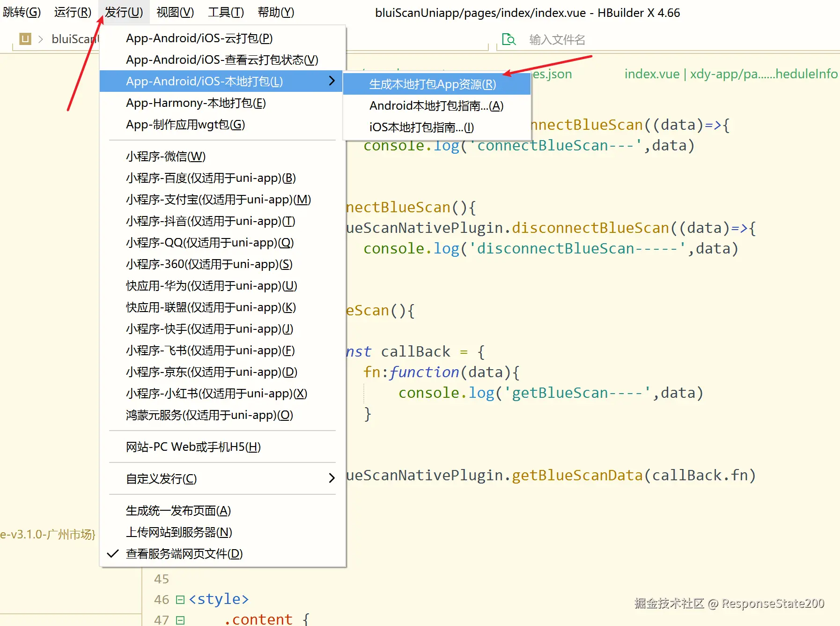The height and width of the screenshot is (626, 840).
Task: Click the disconnectBlueScan method call text
Action: (590, 228)
